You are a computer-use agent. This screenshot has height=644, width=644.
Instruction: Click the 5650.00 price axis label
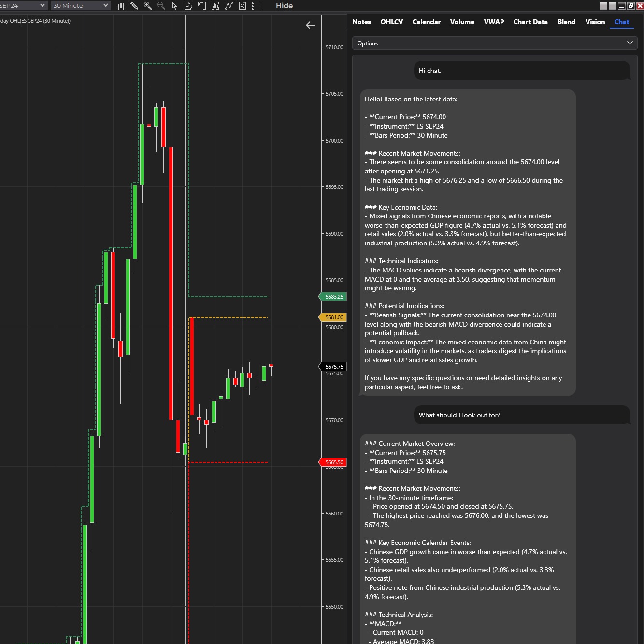point(334,607)
